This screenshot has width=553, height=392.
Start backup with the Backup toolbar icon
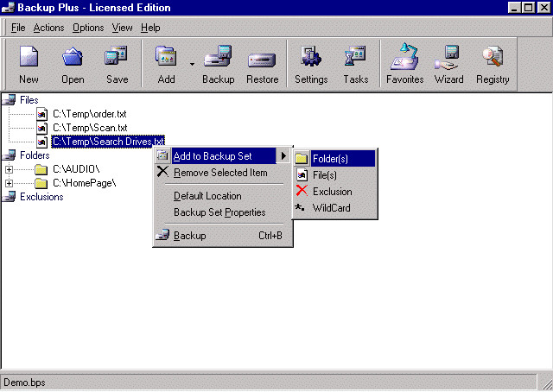coord(219,64)
